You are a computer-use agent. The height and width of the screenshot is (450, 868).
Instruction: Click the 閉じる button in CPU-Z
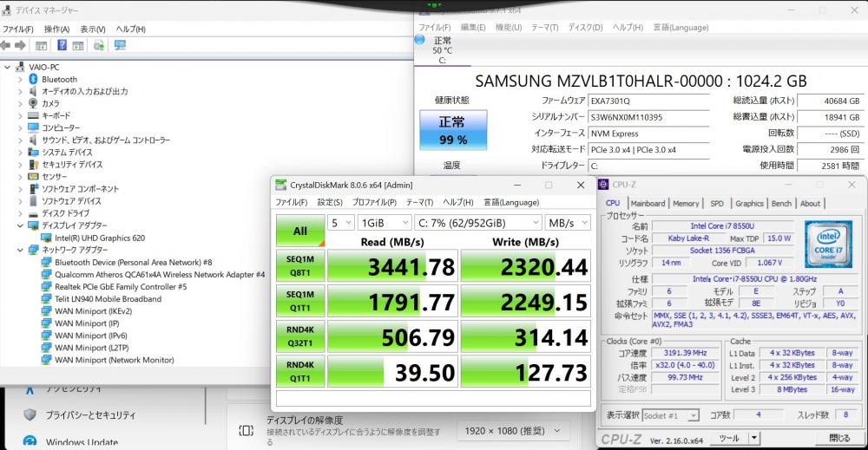click(x=839, y=438)
